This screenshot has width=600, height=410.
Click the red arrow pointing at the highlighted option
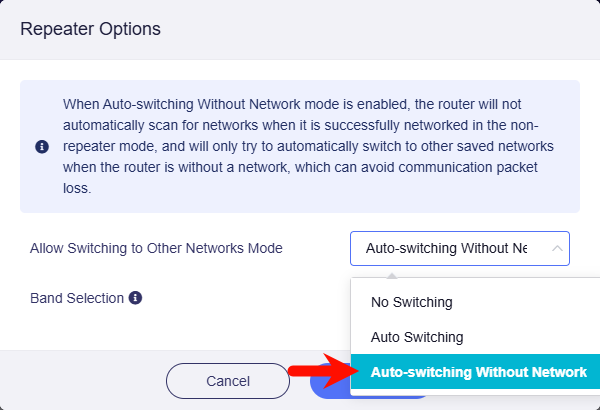(x=324, y=371)
